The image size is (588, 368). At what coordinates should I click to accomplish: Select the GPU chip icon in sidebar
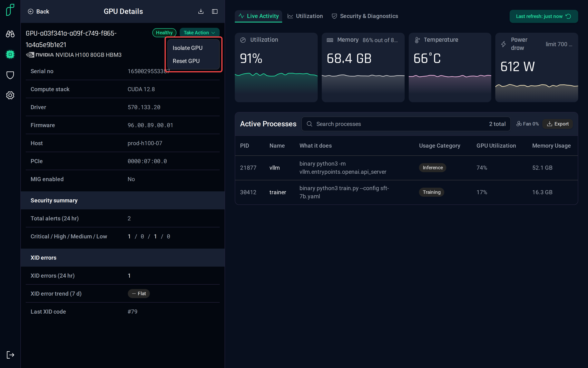[10, 54]
